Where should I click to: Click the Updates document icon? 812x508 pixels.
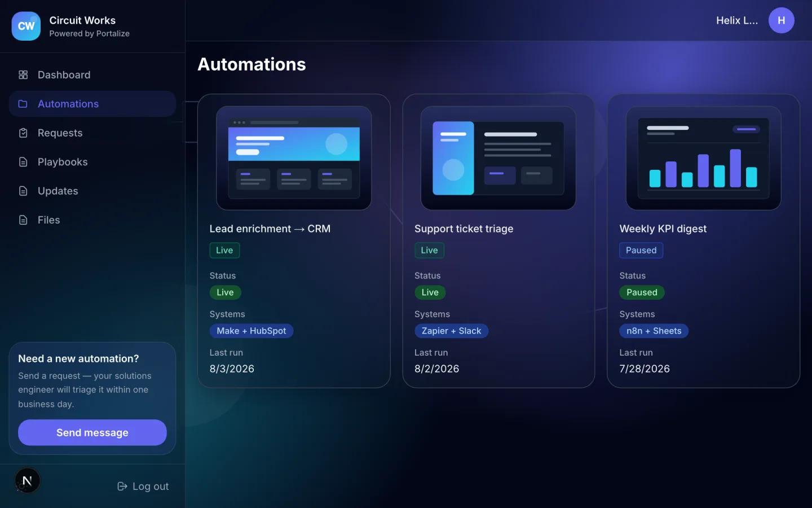pyautogui.click(x=23, y=191)
